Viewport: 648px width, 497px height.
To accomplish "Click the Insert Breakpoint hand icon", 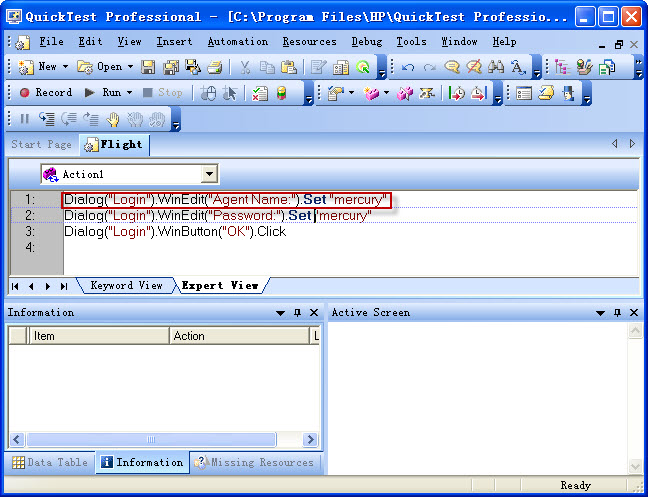I will (x=112, y=119).
